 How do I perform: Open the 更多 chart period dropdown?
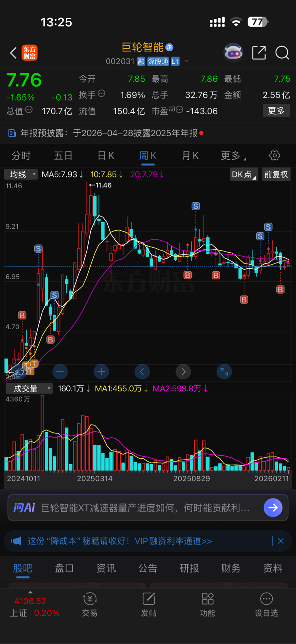tap(233, 156)
